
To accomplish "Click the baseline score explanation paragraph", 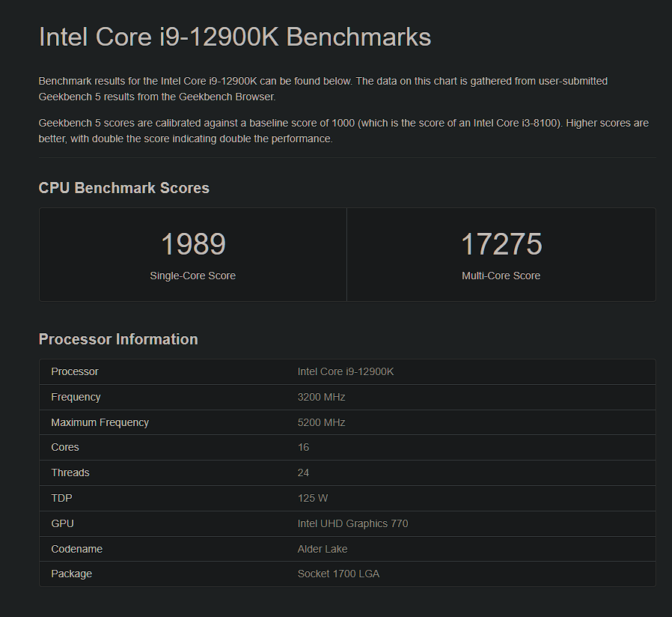I will pos(343,131).
